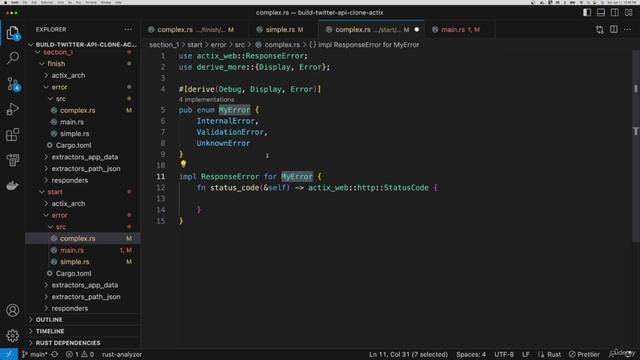
Task: Click 'status_code' function name
Action: point(234,188)
